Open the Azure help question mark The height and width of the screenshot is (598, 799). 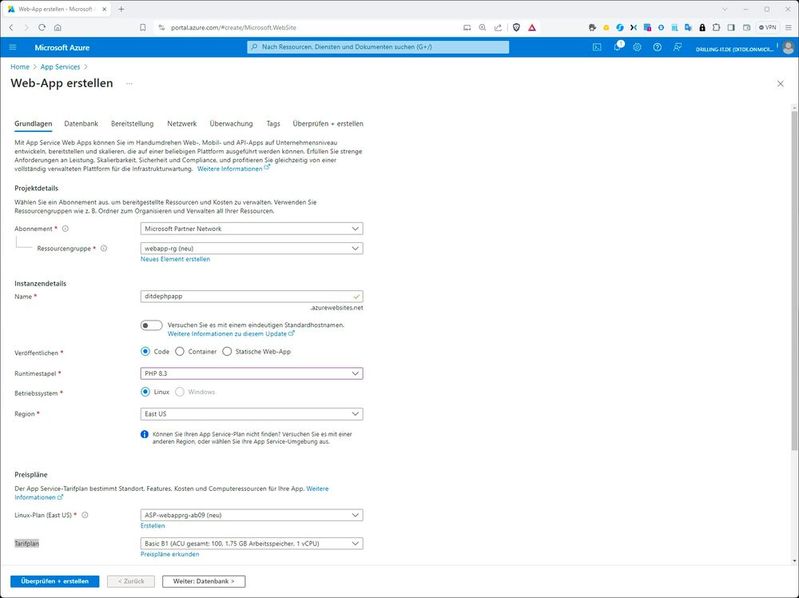pos(657,47)
